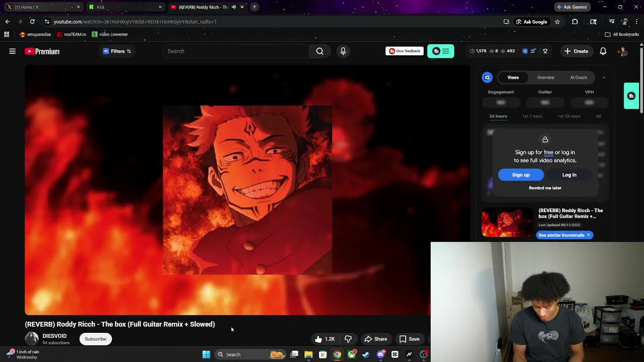Dislike the video
Screen dimensions: 644x362
tap(348, 339)
